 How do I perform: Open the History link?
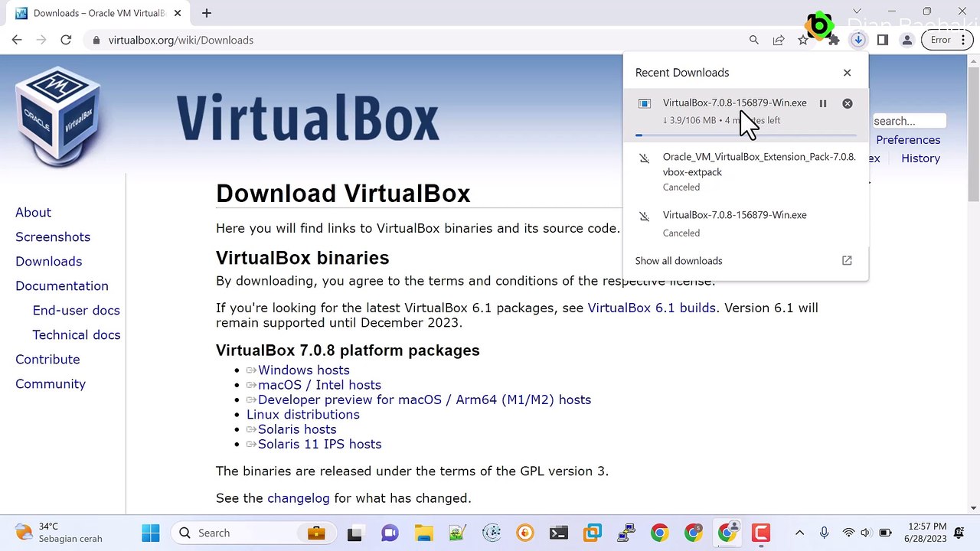[920, 158]
